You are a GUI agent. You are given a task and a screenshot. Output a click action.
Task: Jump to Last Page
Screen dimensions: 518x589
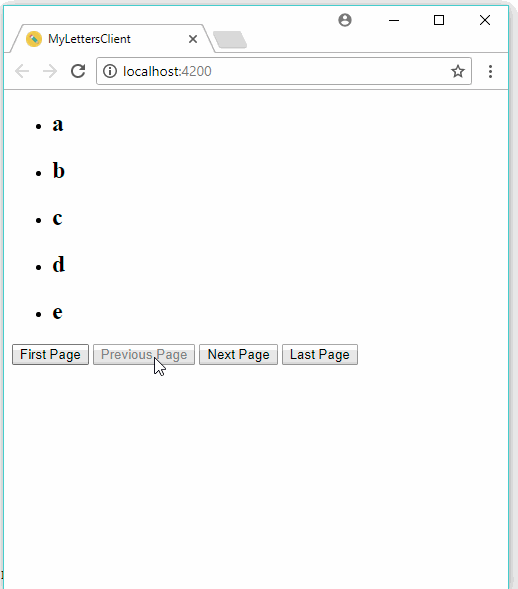pyautogui.click(x=320, y=354)
